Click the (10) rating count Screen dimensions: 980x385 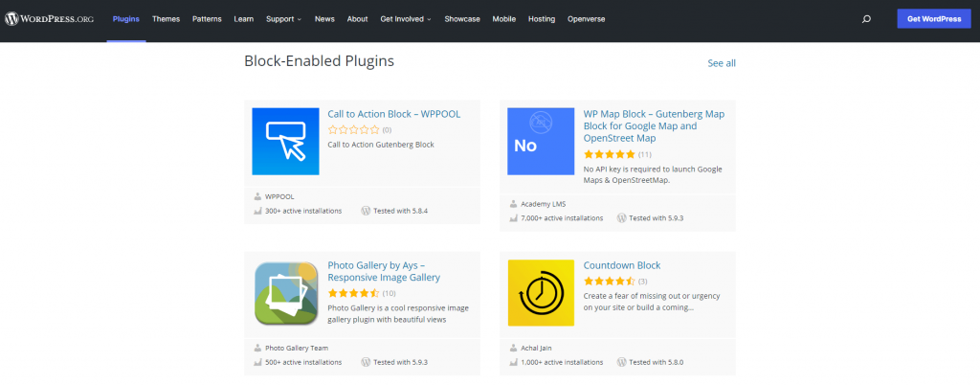(x=390, y=293)
